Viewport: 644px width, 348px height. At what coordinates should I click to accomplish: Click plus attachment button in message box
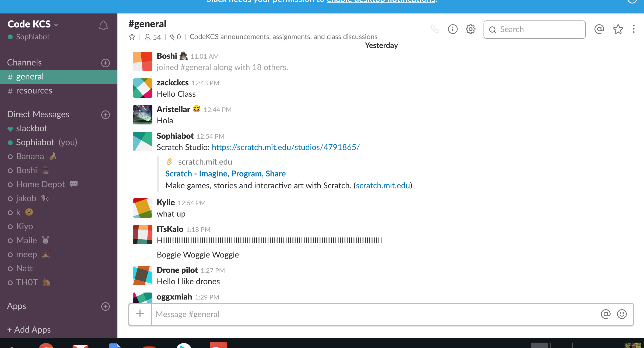point(140,314)
